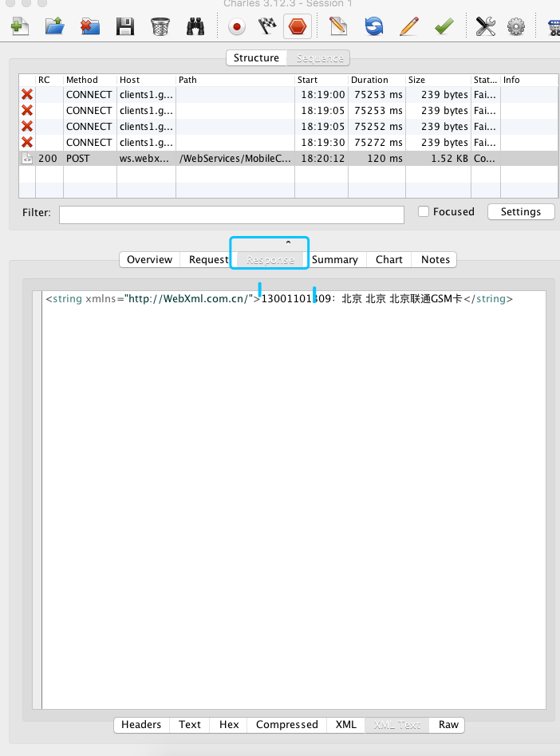Open Tools with wrench icon
This screenshot has width=560, height=756.
[485, 26]
